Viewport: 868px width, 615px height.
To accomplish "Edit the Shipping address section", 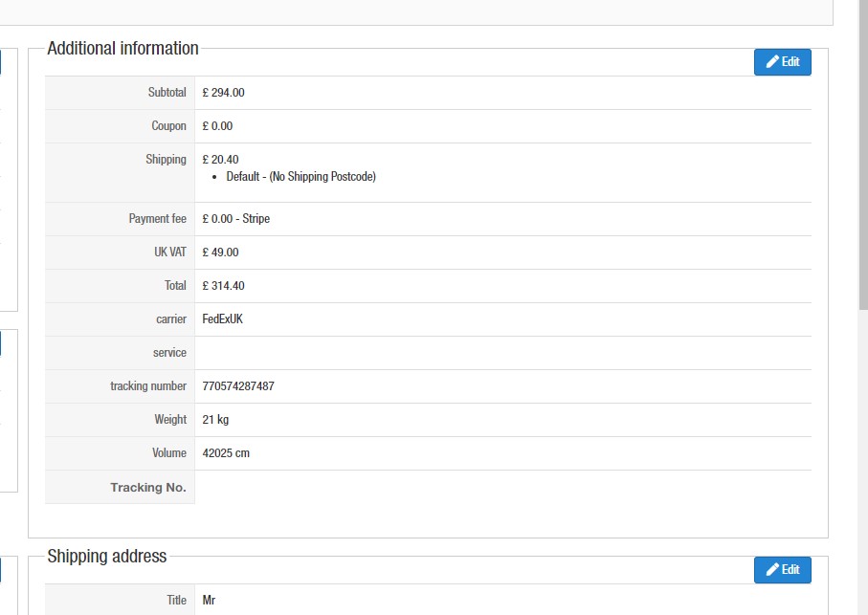I will 782,570.
